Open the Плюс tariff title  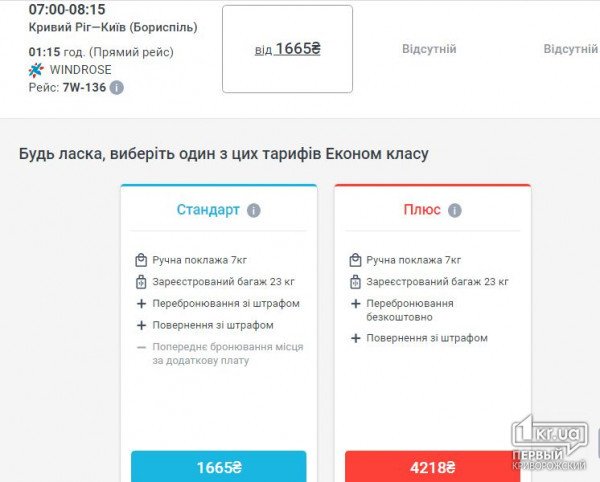pyautogui.click(x=422, y=211)
